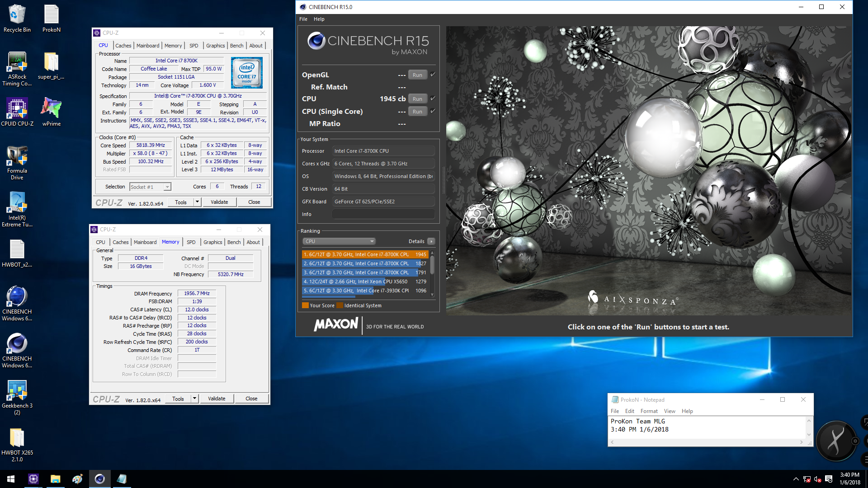Click the round X overlay widget
This screenshot has height=488, width=868.
pos(835,441)
